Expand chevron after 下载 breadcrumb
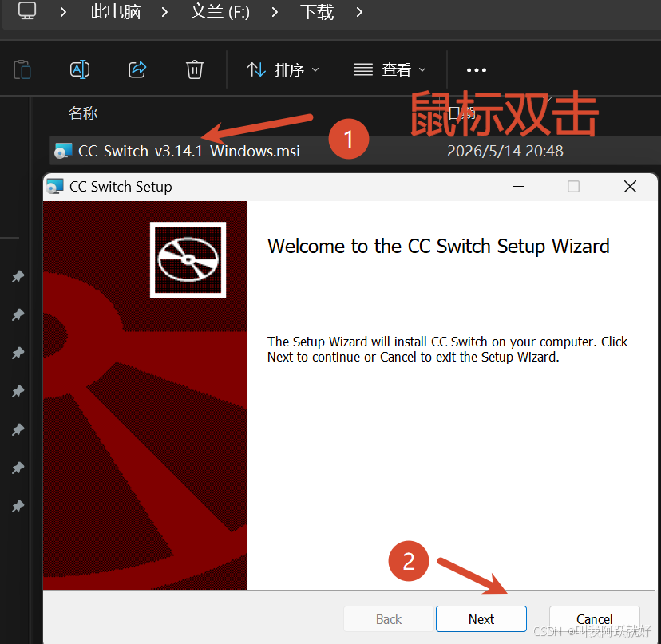Viewport: 661px width, 644px height. pos(359,12)
